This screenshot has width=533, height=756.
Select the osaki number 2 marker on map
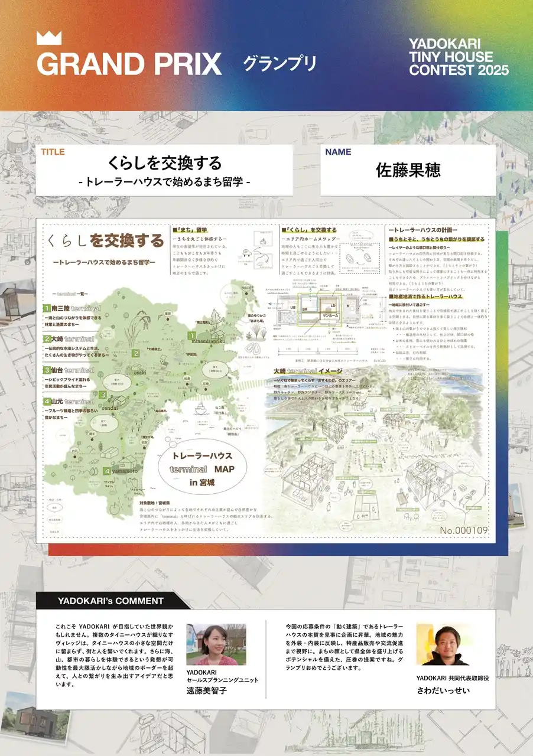135,354
